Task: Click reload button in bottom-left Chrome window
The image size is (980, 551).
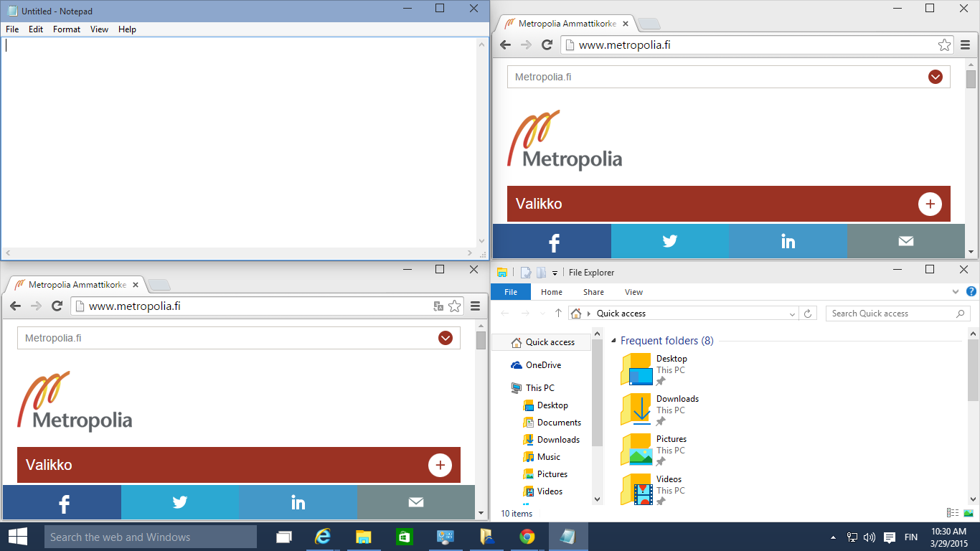Action: tap(57, 306)
